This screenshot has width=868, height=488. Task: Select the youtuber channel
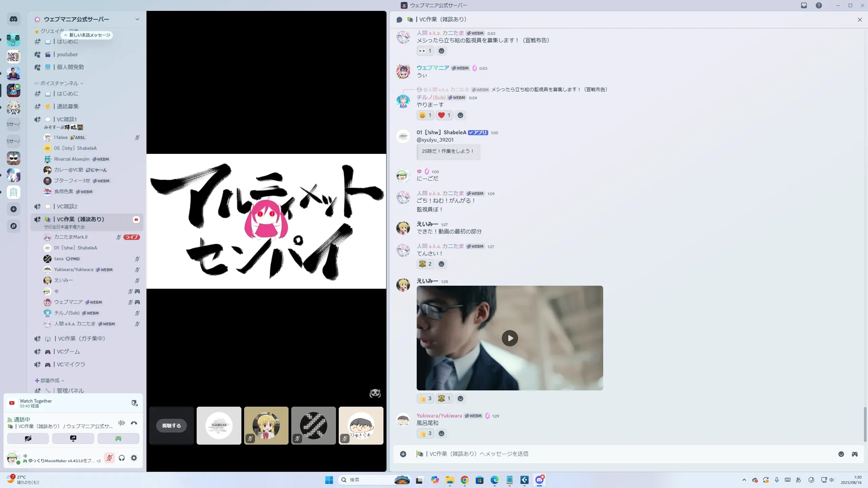pos(67,55)
